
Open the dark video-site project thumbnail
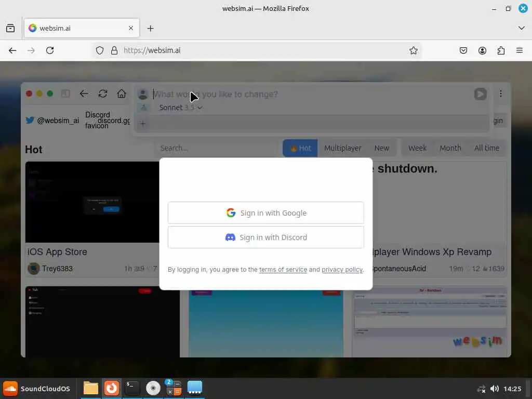pos(102,322)
